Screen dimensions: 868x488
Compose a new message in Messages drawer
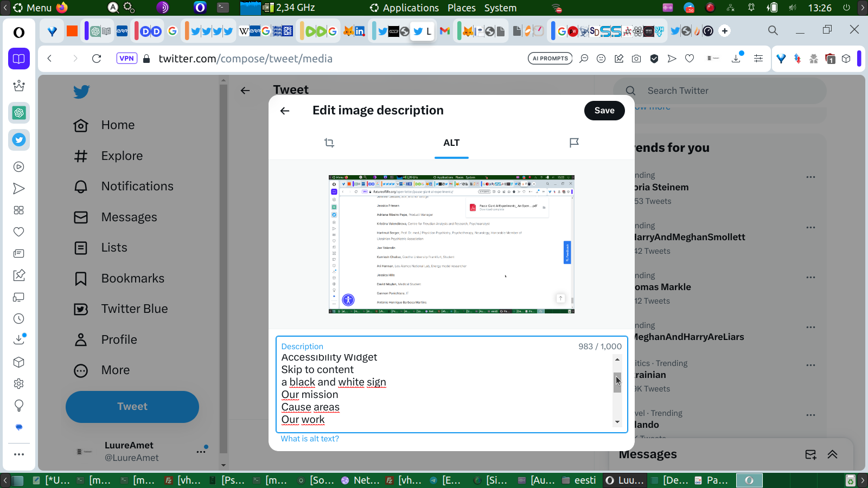[x=810, y=454]
